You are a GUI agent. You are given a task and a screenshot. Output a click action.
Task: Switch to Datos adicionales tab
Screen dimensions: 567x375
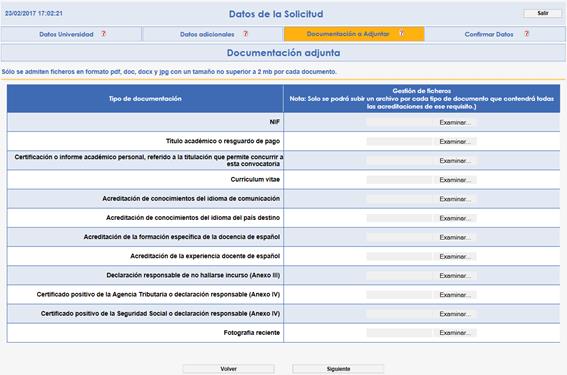213,34
